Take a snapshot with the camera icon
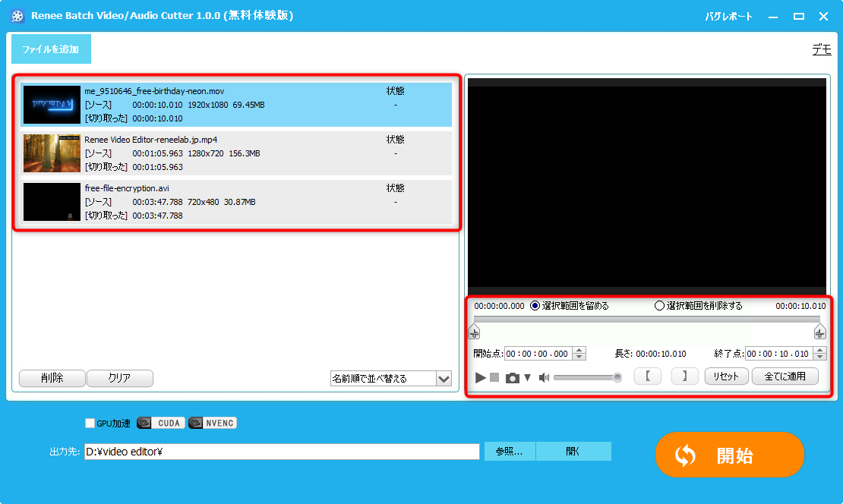This screenshot has height=504, width=843. (513, 378)
